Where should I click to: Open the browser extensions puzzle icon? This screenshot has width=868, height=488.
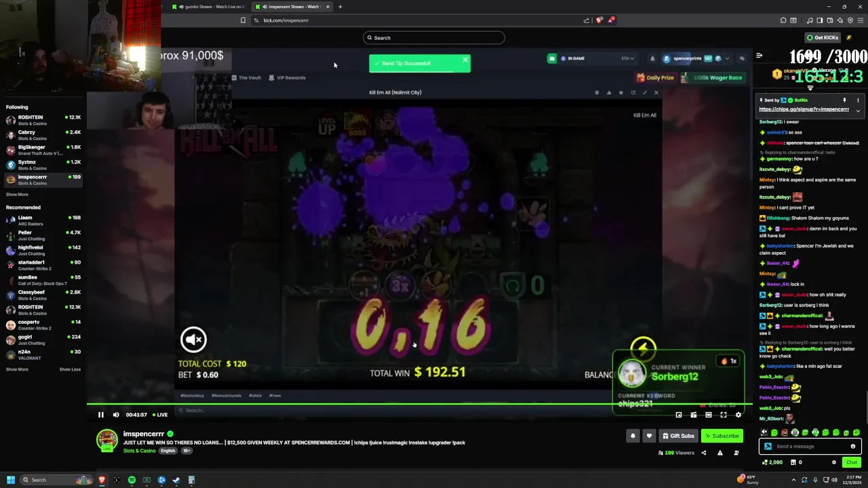tap(783, 20)
